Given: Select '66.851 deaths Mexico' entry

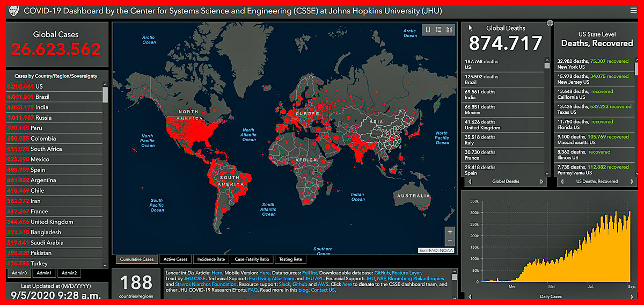Looking at the screenshot, I should click(x=503, y=110).
